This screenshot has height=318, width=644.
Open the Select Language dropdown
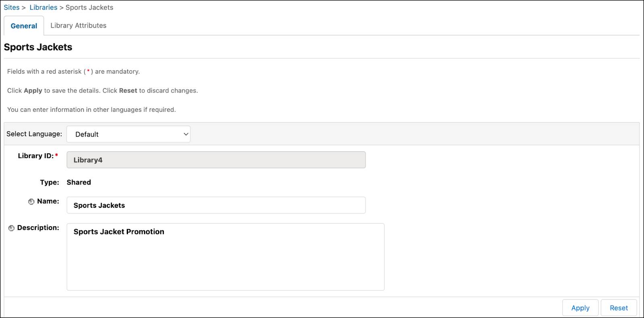point(128,134)
